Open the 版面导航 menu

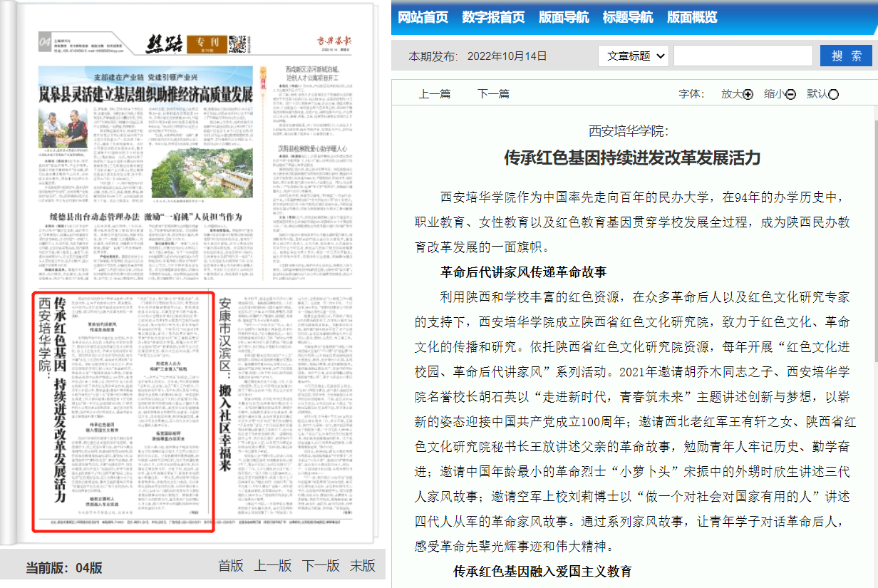tap(564, 17)
